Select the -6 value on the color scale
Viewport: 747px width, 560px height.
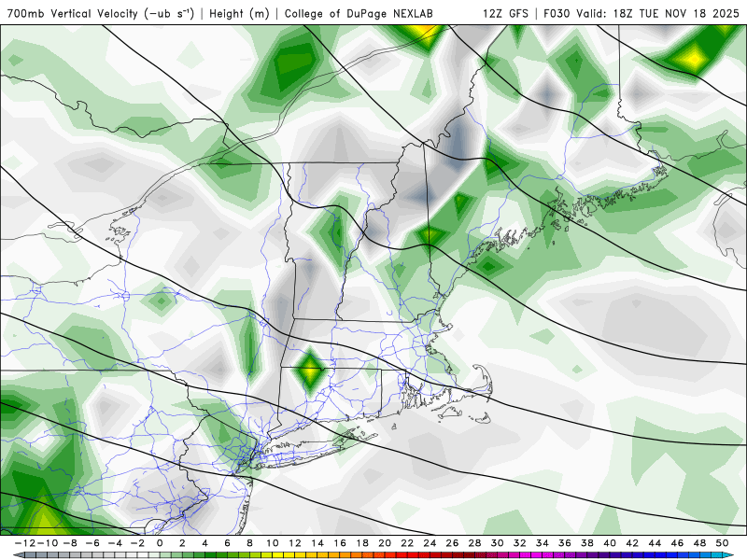pyautogui.click(x=92, y=543)
